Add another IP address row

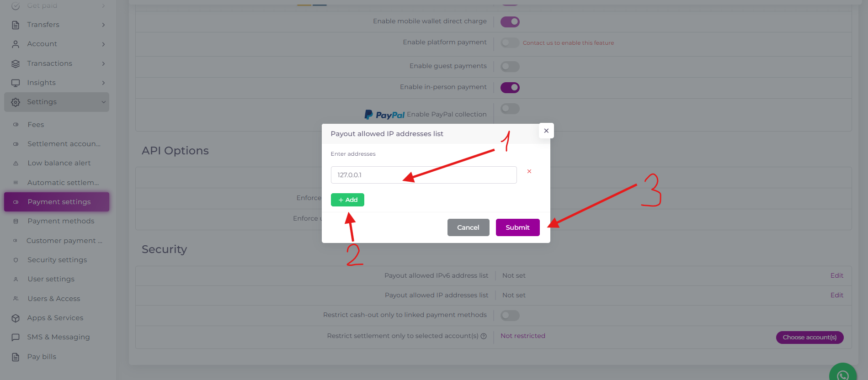pos(347,200)
